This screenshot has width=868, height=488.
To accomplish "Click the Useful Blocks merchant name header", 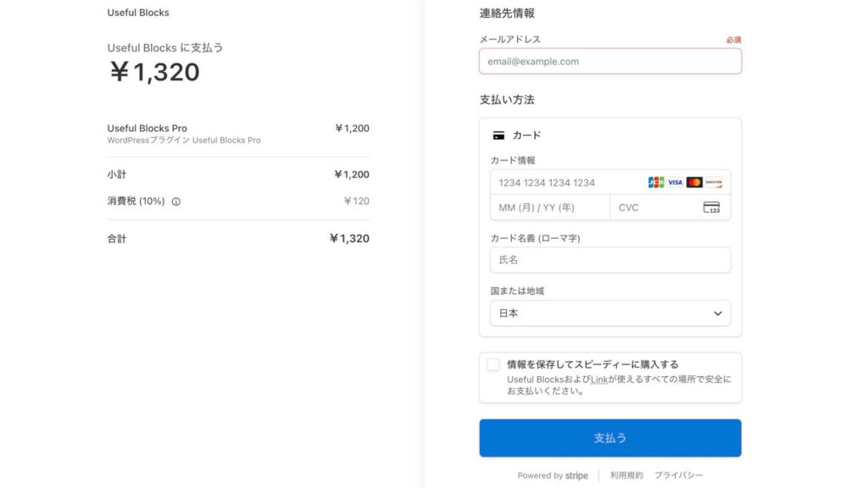I will click(138, 13).
